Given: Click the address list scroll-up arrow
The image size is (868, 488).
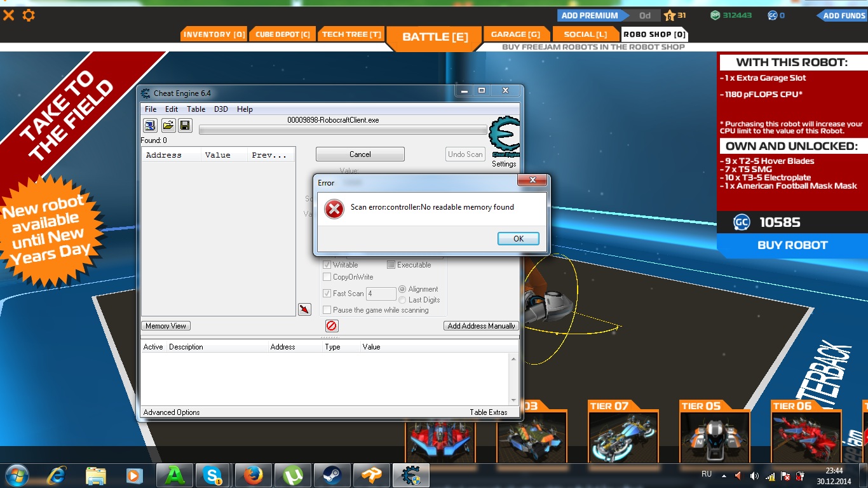Looking at the screenshot, I should point(513,359).
